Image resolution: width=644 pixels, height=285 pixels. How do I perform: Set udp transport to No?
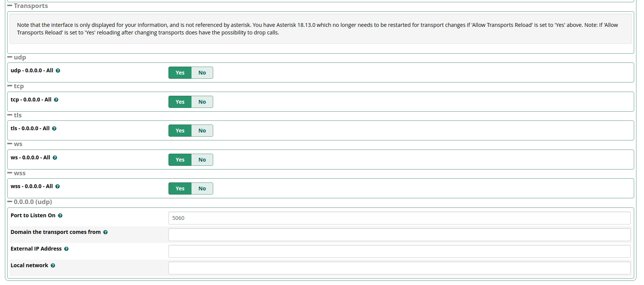click(x=202, y=73)
